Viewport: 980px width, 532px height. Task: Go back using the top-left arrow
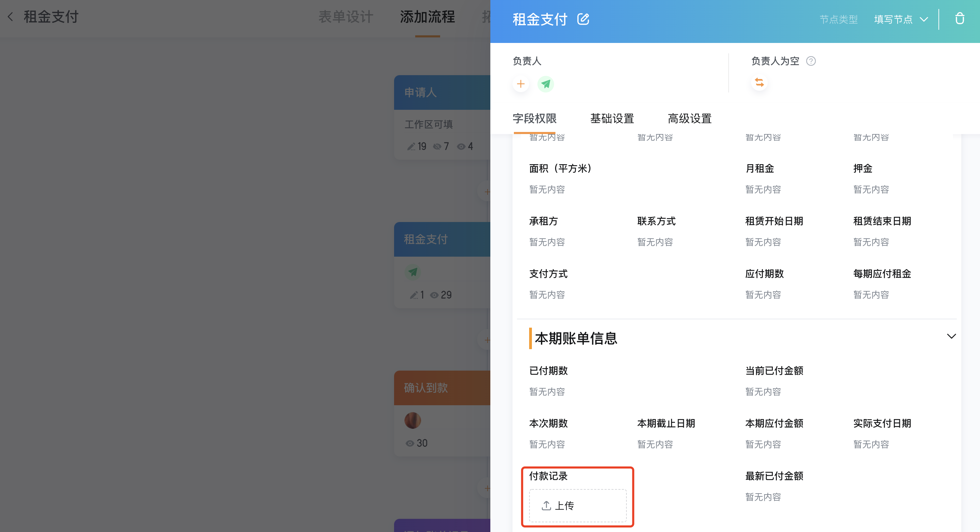coord(11,17)
